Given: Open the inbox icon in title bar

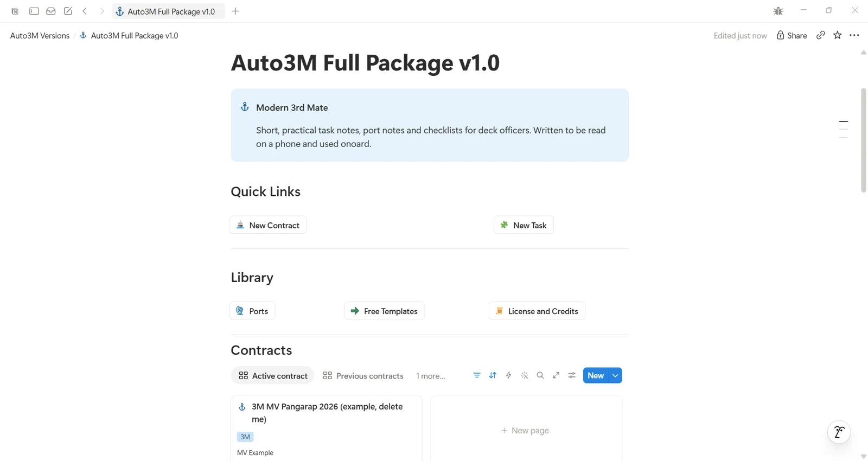Looking at the screenshot, I should (51, 11).
